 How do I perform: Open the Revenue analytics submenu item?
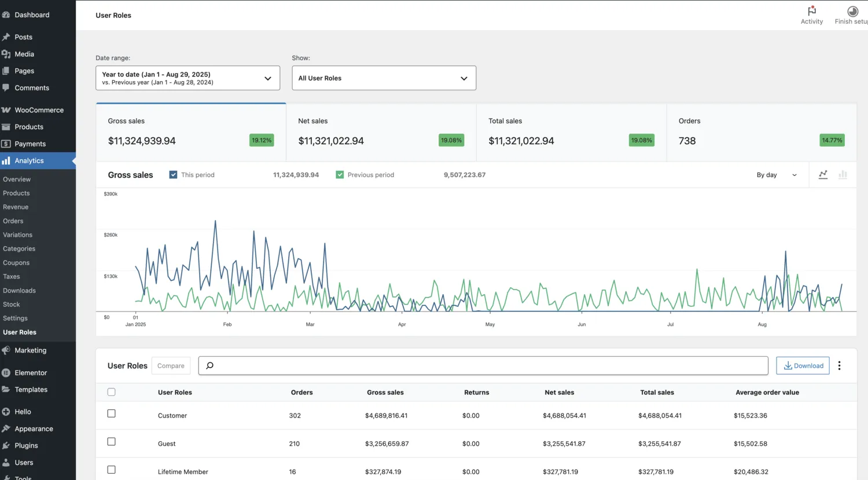click(x=16, y=207)
